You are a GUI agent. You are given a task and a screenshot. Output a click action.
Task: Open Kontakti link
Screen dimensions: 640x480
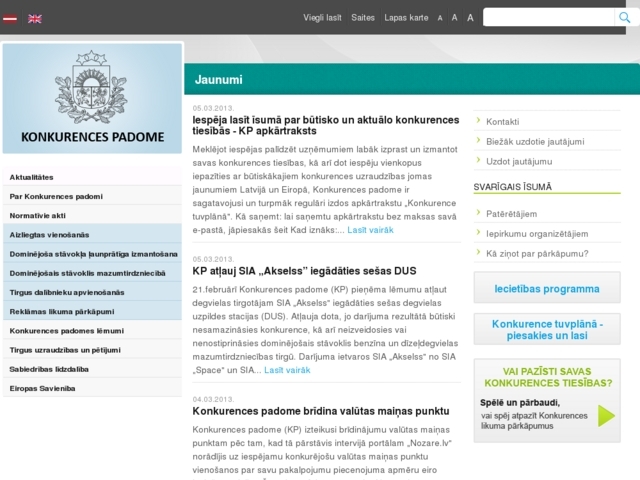(502, 122)
